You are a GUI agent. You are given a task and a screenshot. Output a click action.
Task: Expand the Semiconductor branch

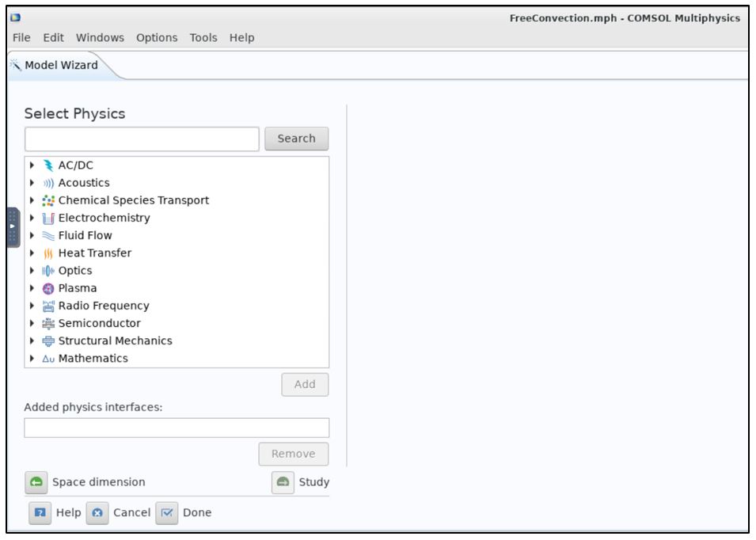click(32, 323)
